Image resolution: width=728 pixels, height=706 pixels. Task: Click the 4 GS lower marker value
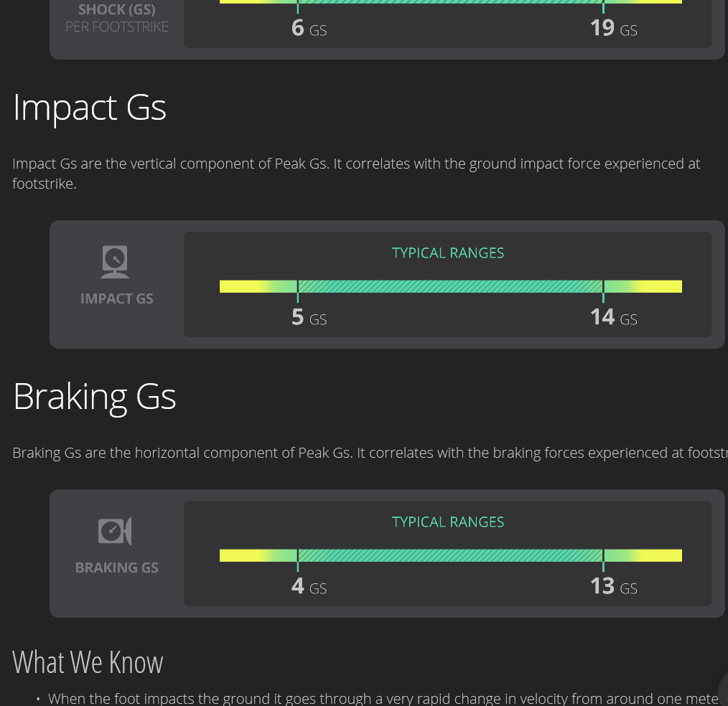309,586
